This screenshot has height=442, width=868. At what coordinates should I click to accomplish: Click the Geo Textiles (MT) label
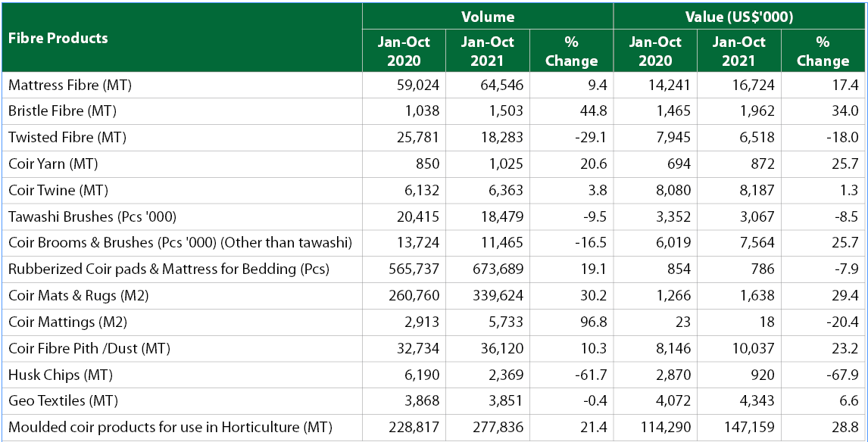[x=63, y=400]
